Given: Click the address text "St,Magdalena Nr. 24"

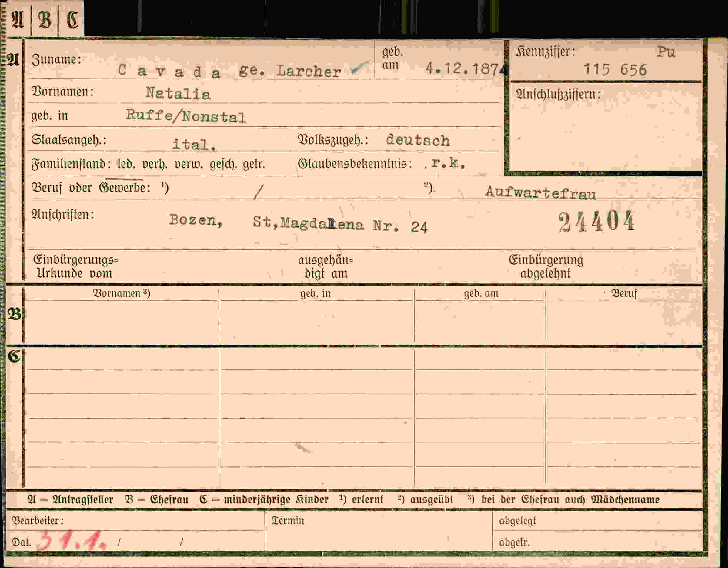Looking at the screenshot, I should pyautogui.click(x=340, y=224).
